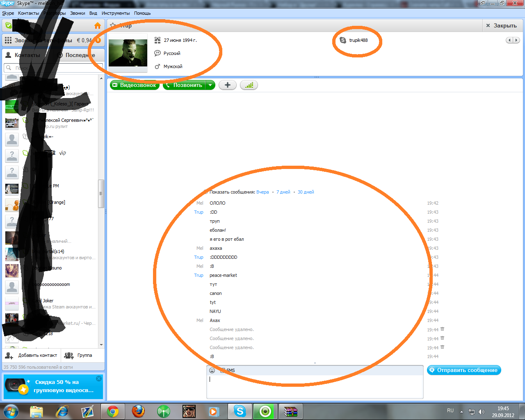
Task: Switch to Skype taskbar button
Action: 240,411
